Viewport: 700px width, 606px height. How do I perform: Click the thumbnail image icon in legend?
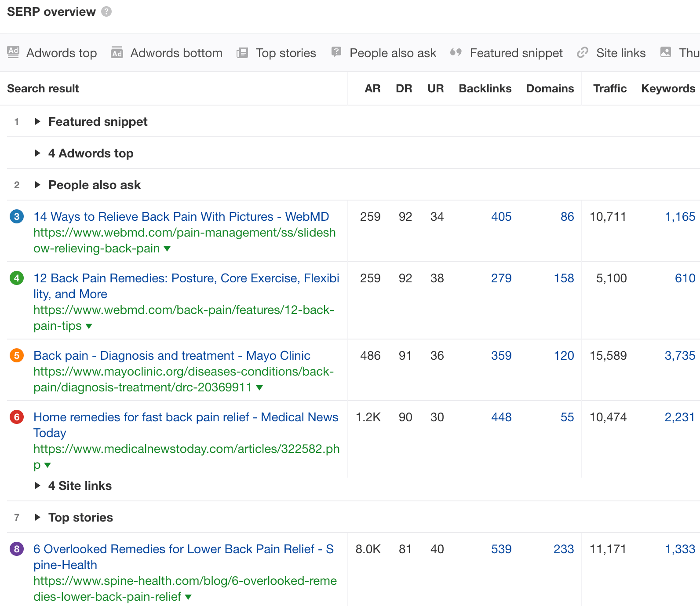(x=666, y=52)
